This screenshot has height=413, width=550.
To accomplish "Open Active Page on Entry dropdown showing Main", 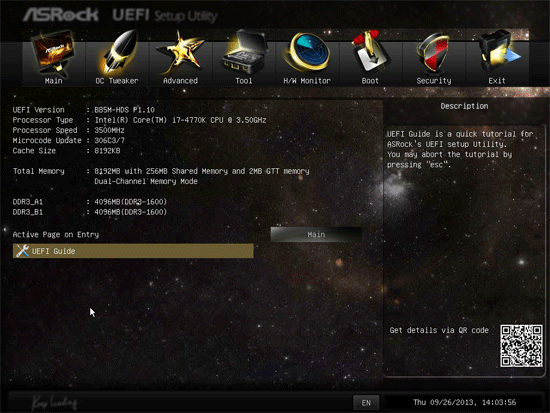I will click(316, 234).
